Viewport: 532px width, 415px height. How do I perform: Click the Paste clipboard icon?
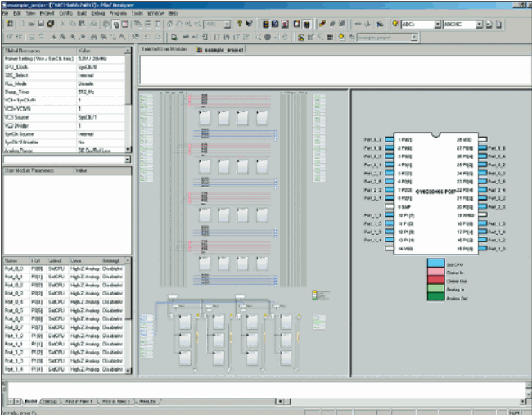point(82,24)
